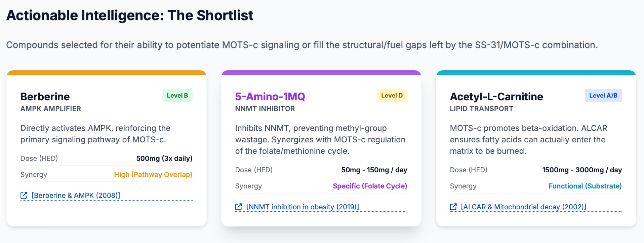Image resolution: width=644 pixels, height=243 pixels.
Task: Click external-link icon beside ALCAR Mitochondrial decay reference
Action: tap(453, 207)
